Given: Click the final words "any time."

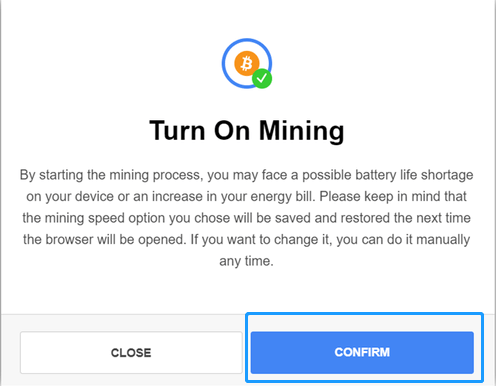Looking at the screenshot, I should tap(246, 261).
